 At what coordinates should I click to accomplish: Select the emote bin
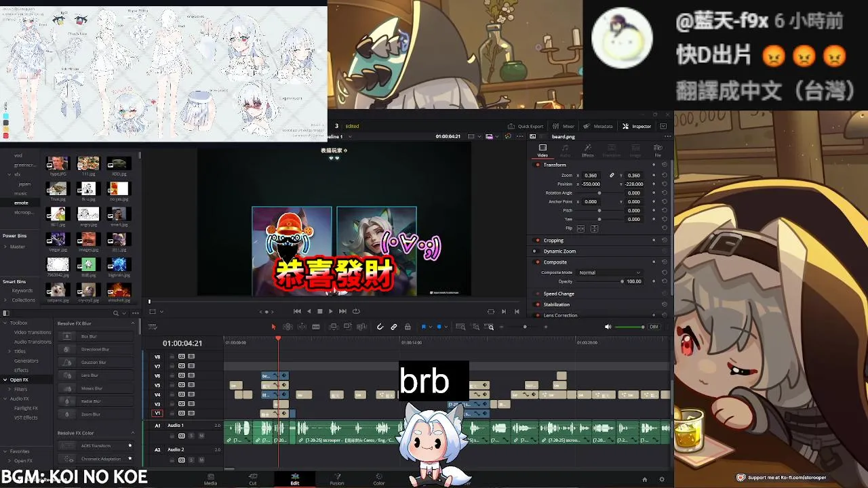pos(21,203)
